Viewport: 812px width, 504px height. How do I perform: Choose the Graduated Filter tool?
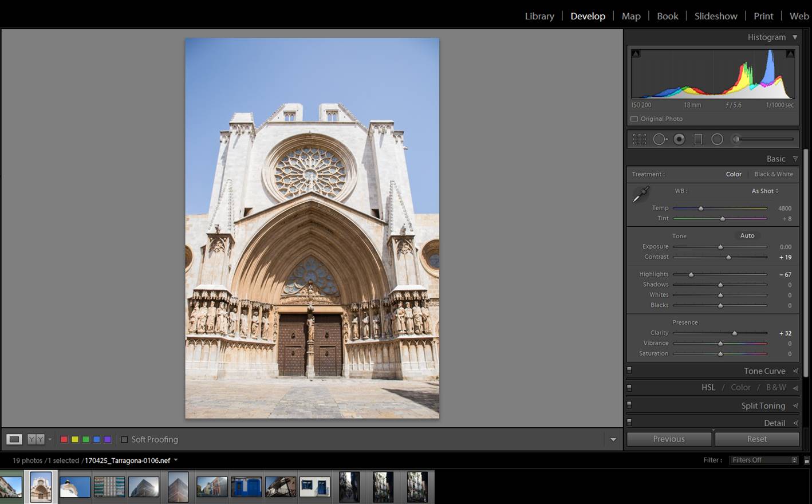tap(698, 139)
